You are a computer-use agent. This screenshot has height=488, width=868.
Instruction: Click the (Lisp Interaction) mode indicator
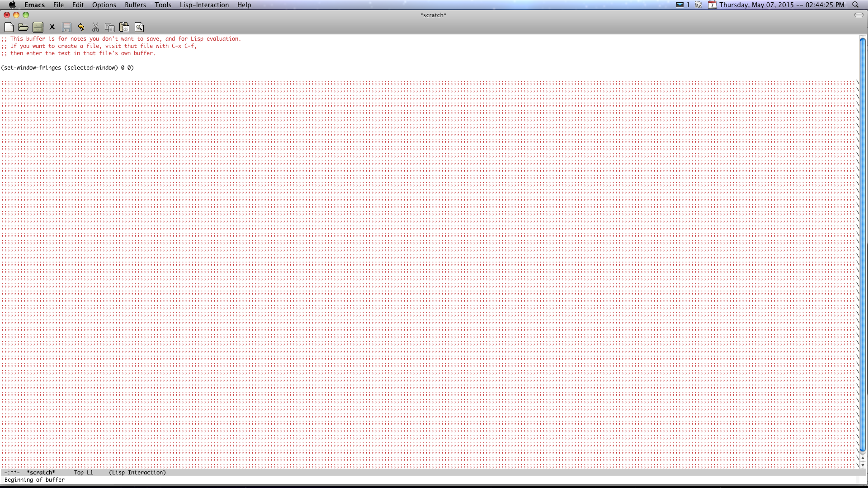coord(137,473)
